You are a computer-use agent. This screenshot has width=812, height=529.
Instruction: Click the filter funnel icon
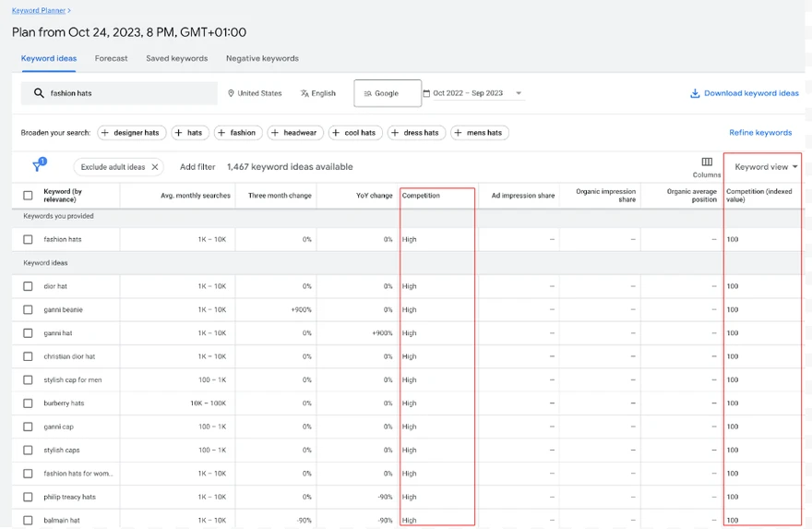pos(39,166)
